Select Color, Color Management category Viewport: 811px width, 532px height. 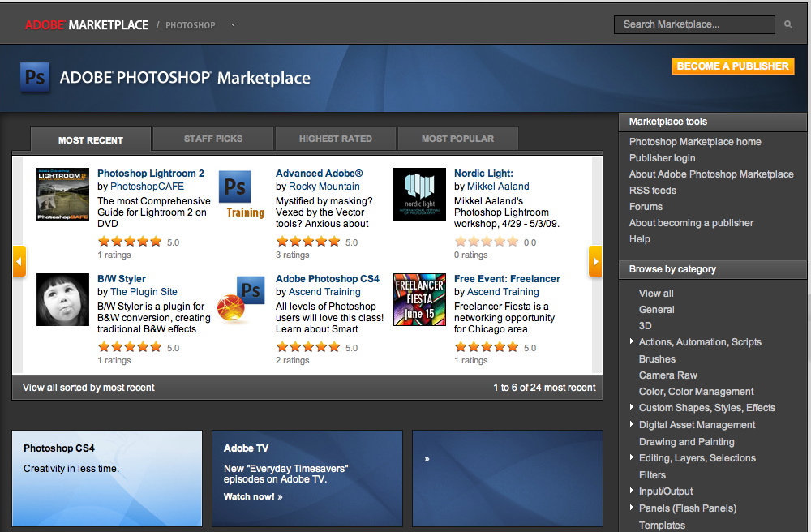coord(696,392)
